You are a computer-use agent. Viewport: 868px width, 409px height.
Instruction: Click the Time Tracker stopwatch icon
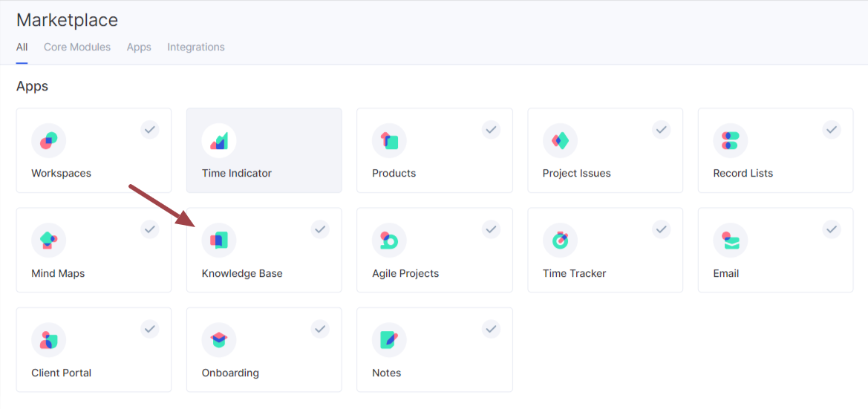pos(560,241)
